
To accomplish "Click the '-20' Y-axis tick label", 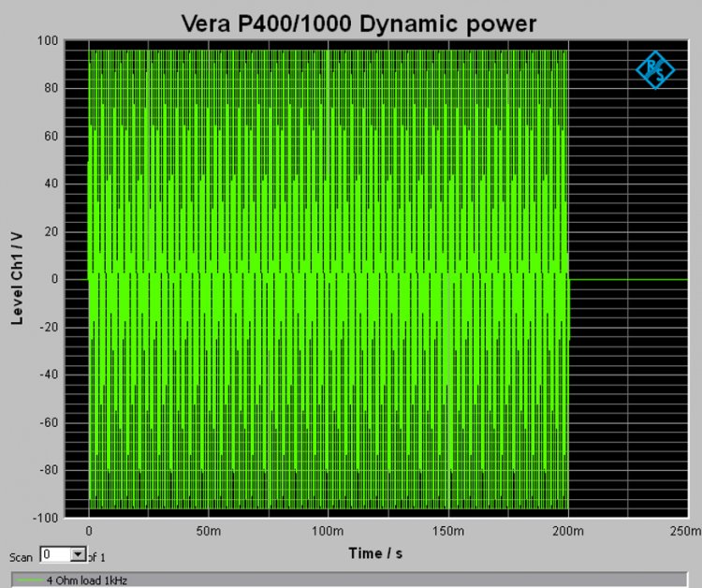I will pyautogui.click(x=49, y=328).
